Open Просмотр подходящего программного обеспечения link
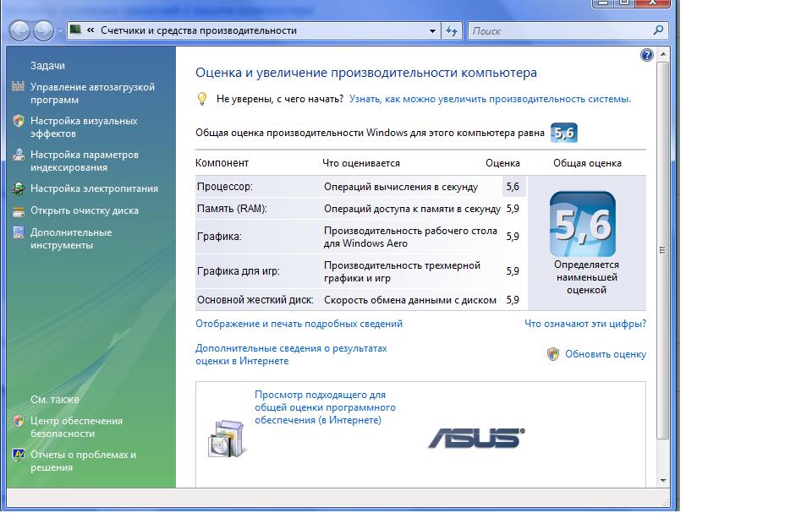This screenshot has width=812, height=513. [x=325, y=407]
